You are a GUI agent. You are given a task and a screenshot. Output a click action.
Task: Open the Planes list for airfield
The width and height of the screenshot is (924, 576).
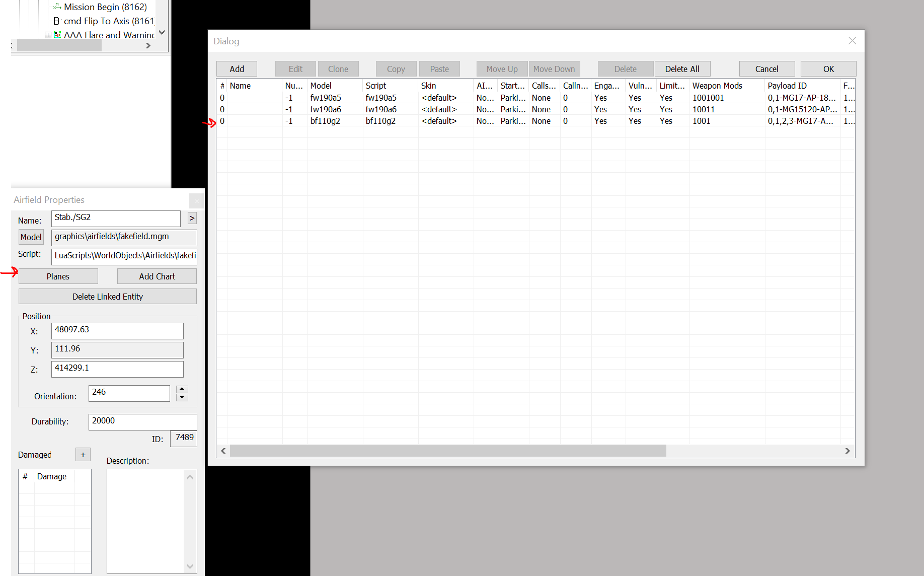[58, 276]
